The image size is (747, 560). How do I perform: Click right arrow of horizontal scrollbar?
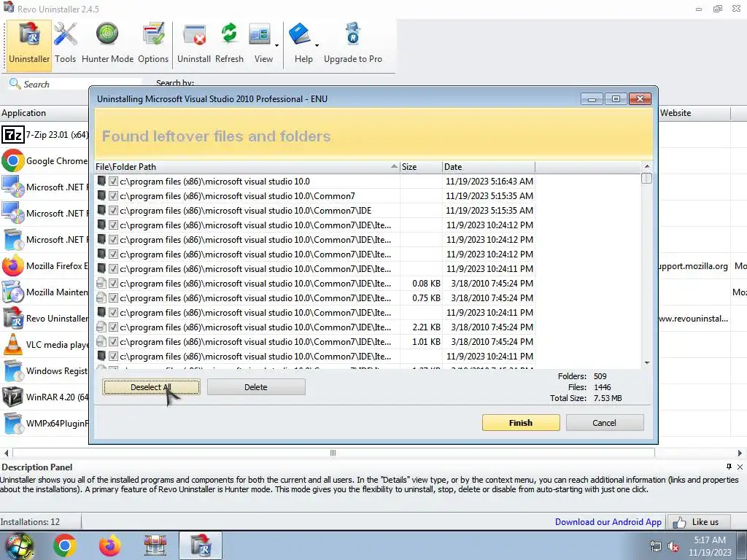pos(740,453)
